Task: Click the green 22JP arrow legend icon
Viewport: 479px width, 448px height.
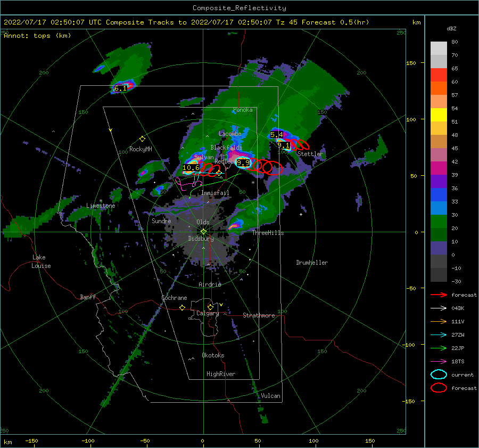Action: (439, 348)
